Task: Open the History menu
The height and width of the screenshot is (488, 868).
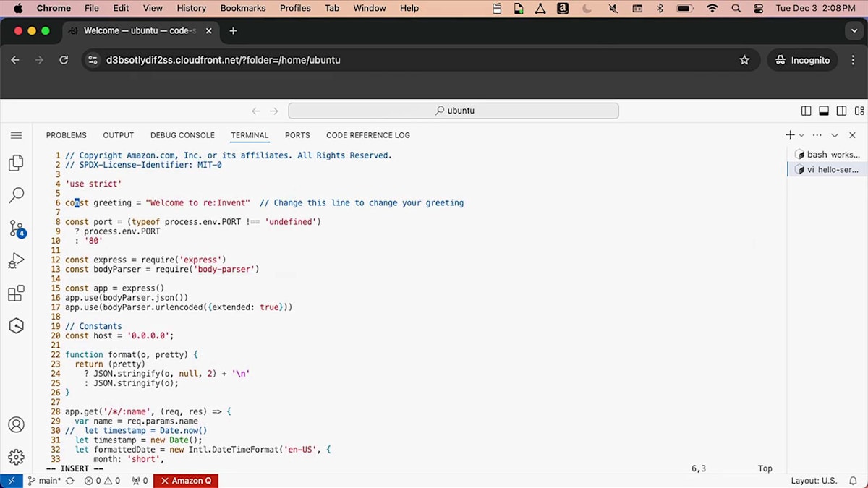Action: (191, 8)
